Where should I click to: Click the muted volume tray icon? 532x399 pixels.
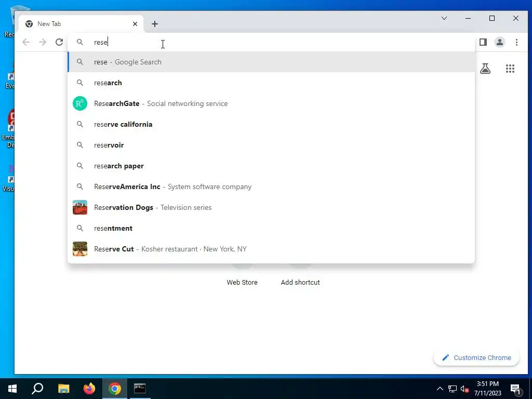[464, 389]
